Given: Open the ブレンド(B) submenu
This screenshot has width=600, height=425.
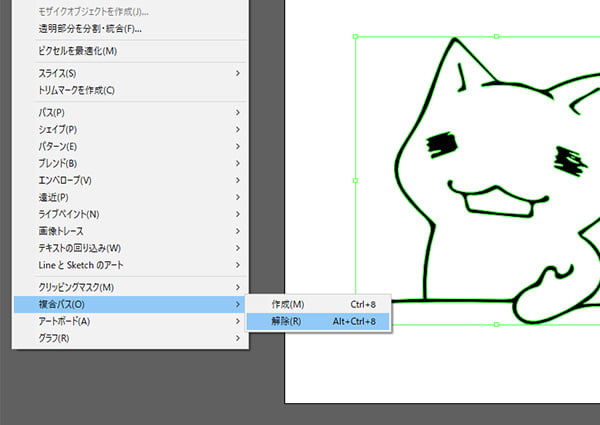Looking at the screenshot, I should point(58,163).
